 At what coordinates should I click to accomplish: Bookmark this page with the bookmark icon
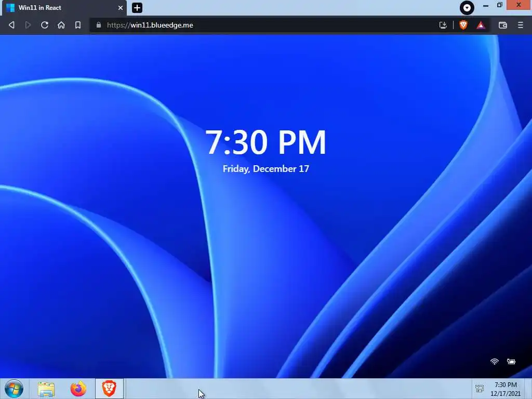78,25
